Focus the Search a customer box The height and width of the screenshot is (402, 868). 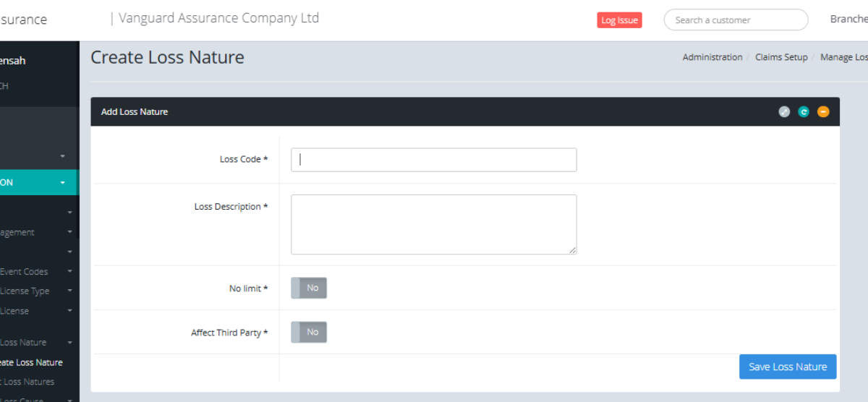(x=736, y=20)
